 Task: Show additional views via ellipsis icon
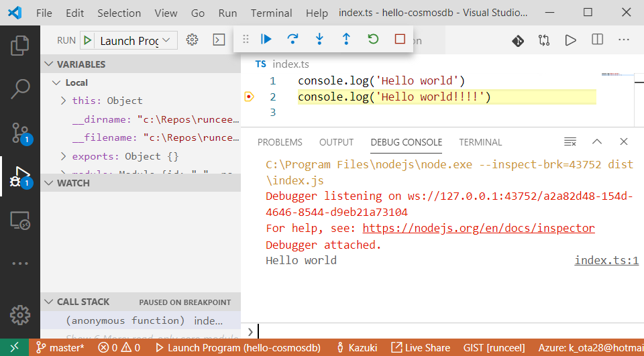tap(19, 263)
